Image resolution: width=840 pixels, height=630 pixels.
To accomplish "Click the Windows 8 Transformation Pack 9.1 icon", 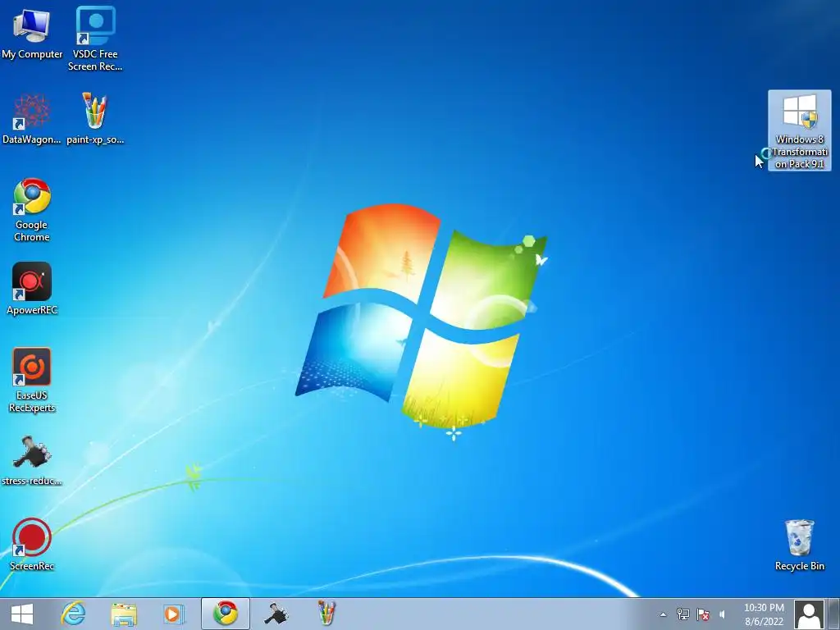I will [799, 130].
